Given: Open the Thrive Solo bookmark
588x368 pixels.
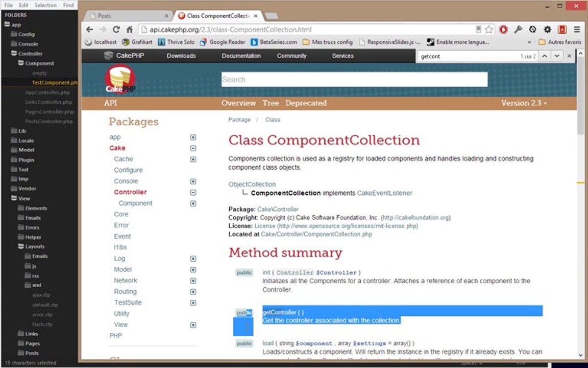Looking at the screenshot, I should (176, 42).
